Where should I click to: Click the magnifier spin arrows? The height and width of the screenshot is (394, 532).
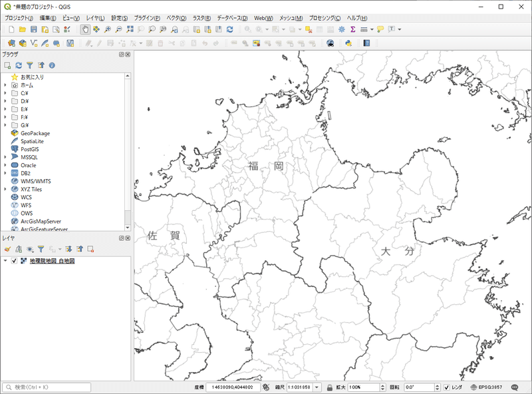tap(383, 387)
